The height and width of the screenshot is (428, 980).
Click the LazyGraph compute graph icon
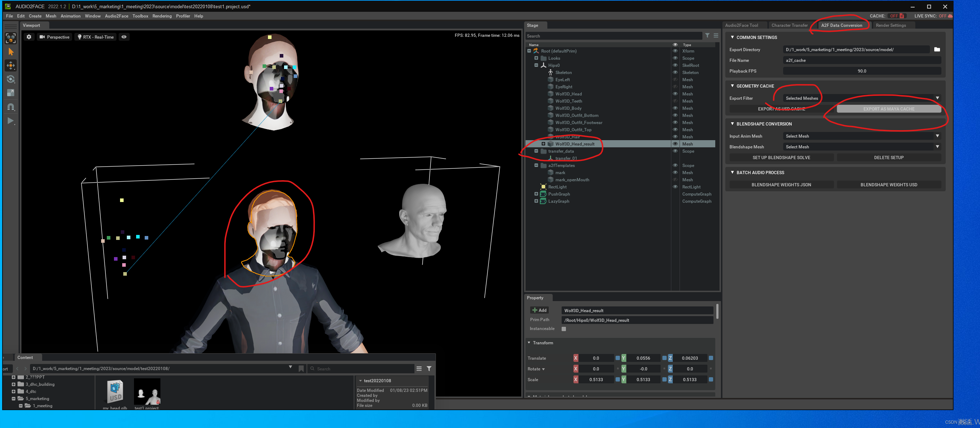click(543, 201)
